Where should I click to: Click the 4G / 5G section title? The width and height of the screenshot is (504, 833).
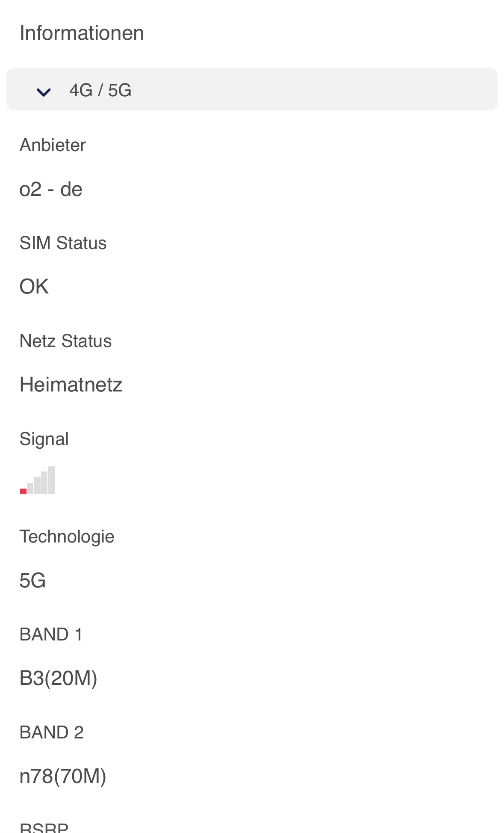(100, 90)
